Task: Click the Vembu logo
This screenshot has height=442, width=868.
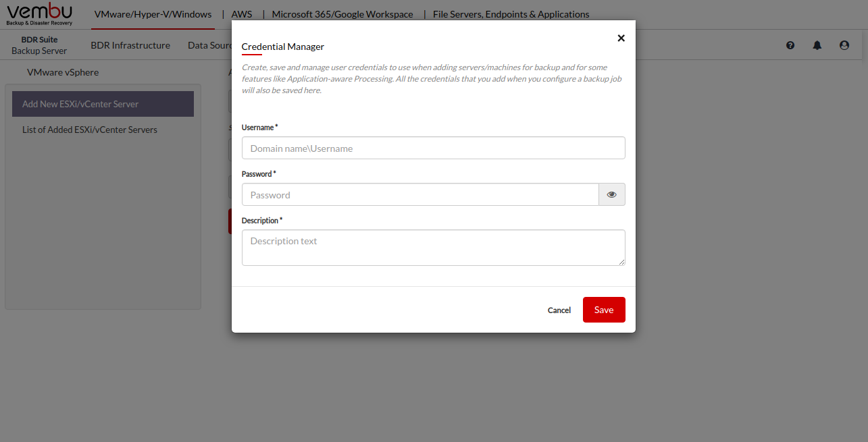Action: click(39, 14)
